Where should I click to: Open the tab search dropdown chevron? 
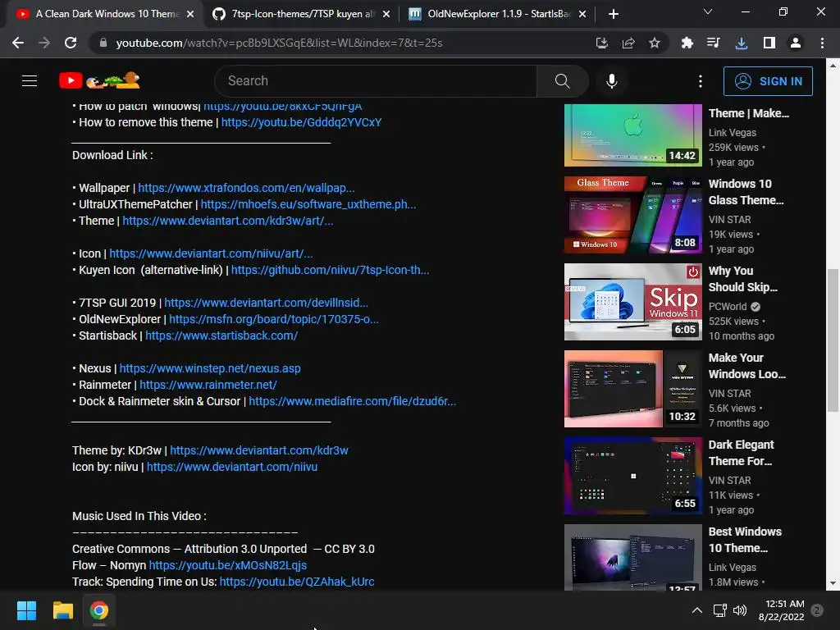click(708, 11)
